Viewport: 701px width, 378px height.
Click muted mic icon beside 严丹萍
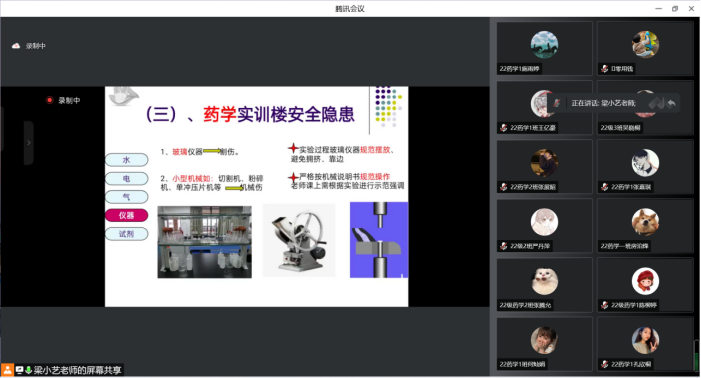pos(503,246)
